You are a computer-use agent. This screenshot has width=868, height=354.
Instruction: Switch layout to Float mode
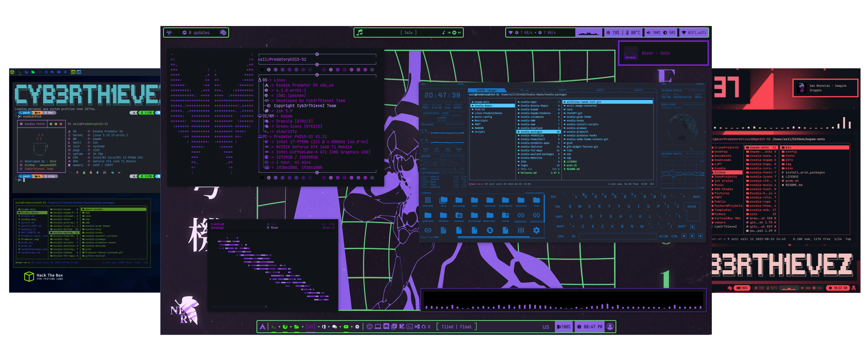point(466,327)
